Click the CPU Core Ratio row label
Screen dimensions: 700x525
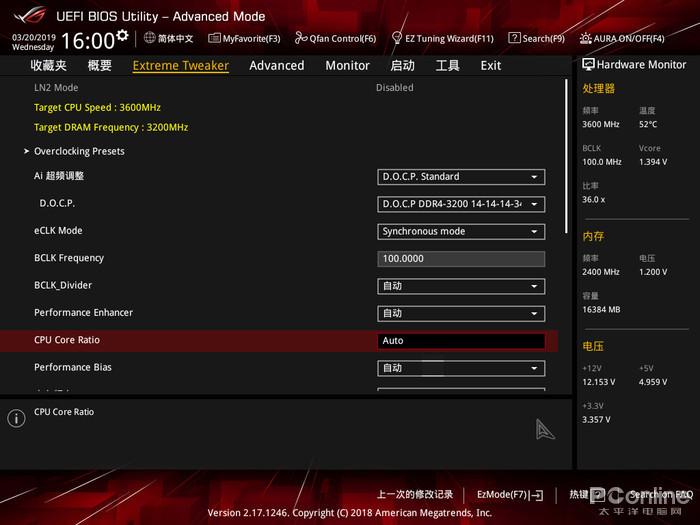point(67,340)
